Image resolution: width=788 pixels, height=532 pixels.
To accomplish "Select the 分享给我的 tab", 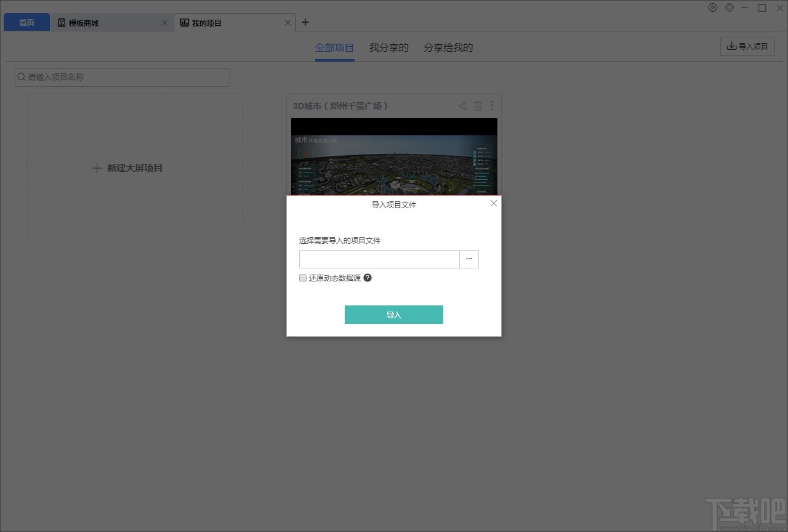I will point(448,47).
